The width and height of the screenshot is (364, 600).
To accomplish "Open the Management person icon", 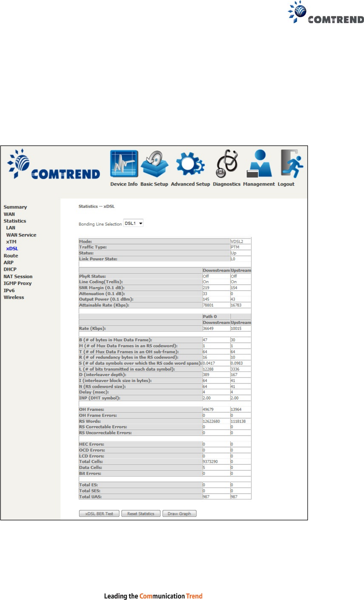I will pos(259,164).
